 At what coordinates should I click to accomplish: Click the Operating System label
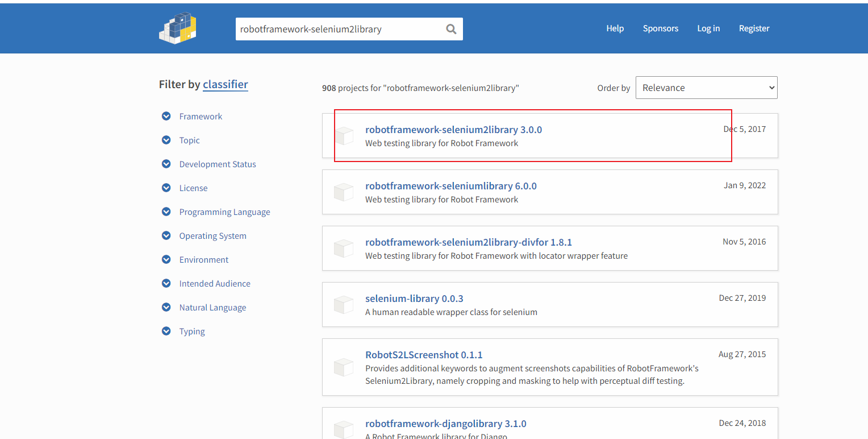click(212, 235)
